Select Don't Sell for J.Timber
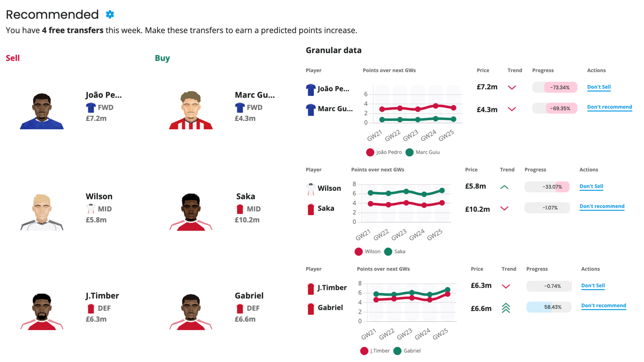This screenshot has height=362, width=644. point(593,286)
